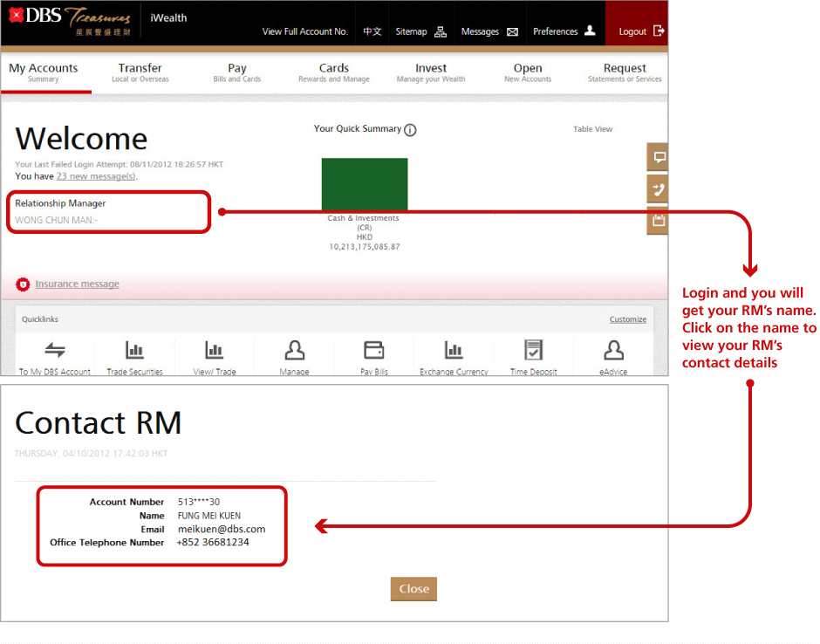
Task: Click the Trade Securities chart icon
Action: point(134,351)
